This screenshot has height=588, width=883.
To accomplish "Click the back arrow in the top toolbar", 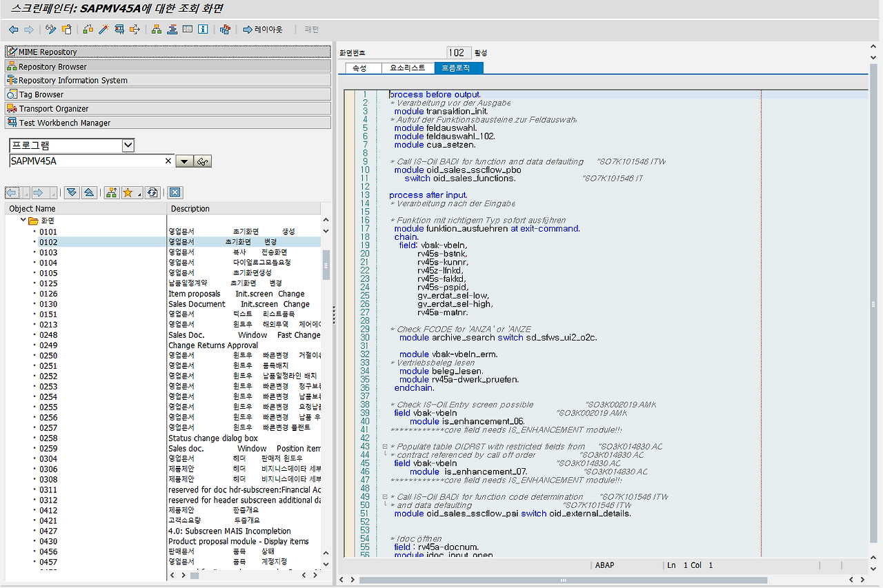I will pyautogui.click(x=13, y=30).
